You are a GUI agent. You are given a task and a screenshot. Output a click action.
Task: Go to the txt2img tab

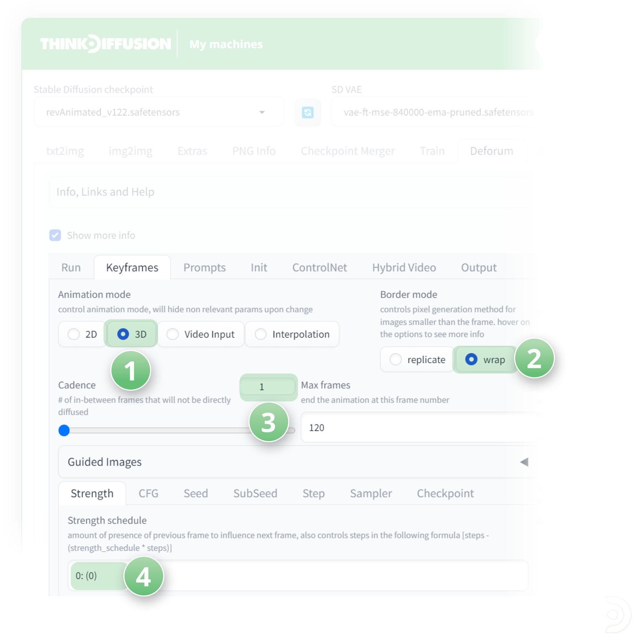click(65, 151)
